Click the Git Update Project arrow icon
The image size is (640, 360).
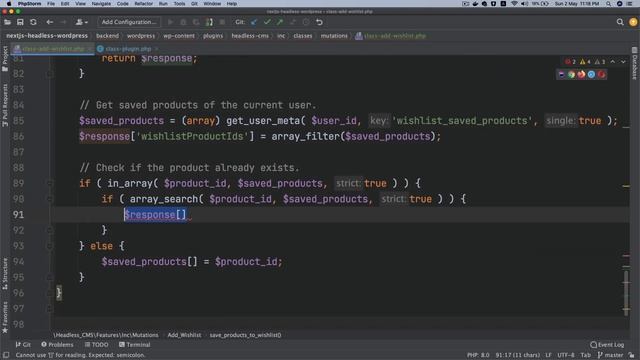pos(254,22)
